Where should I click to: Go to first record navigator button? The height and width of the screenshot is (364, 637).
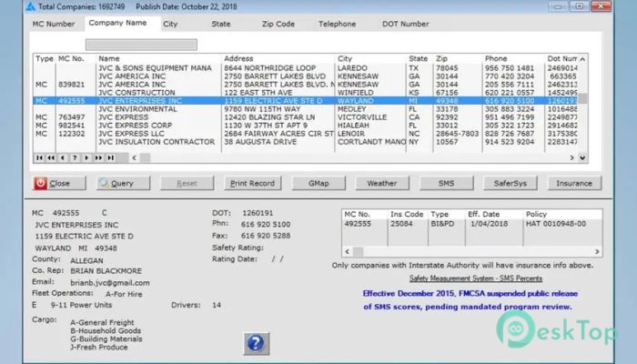(x=39, y=157)
